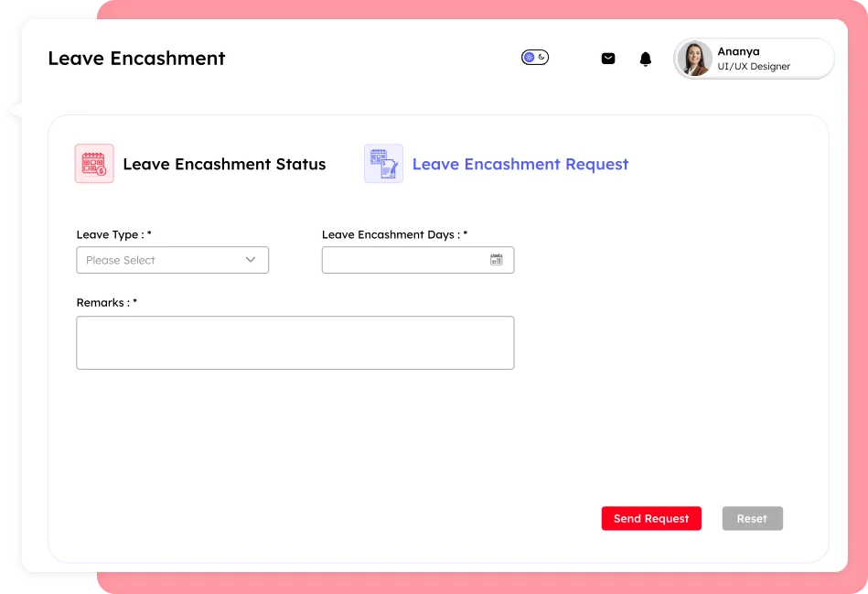
Task: Expand Leave Type options via the chevron arrow
Action: click(250, 260)
